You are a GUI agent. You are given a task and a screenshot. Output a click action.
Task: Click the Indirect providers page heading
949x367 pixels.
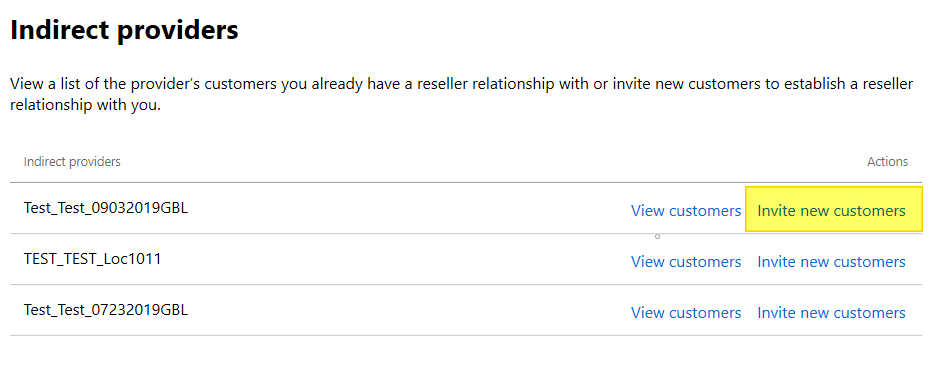(x=125, y=30)
